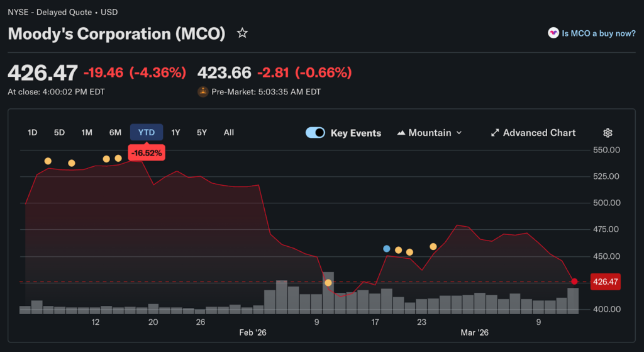Show the All time range
Image resolution: width=644 pixels, height=352 pixels.
pyautogui.click(x=229, y=133)
